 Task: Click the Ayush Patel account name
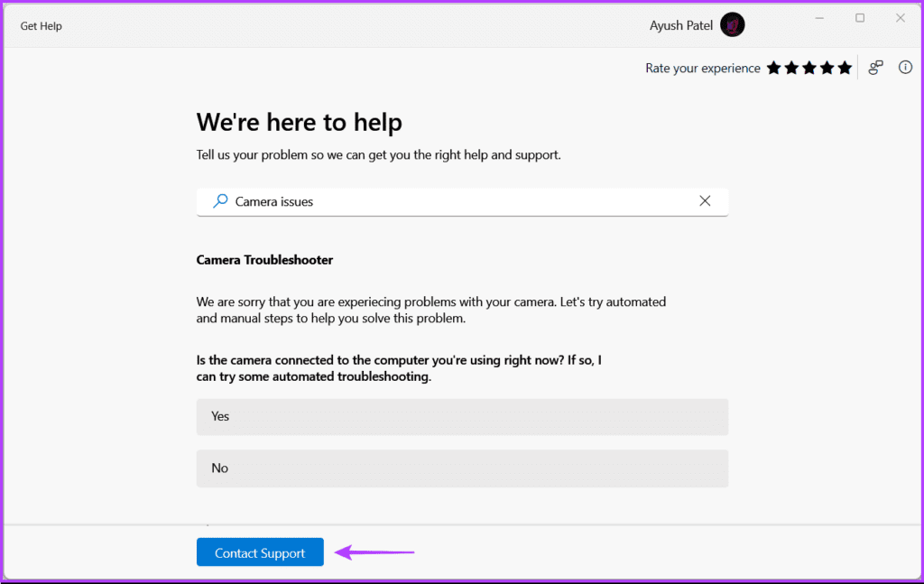(x=680, y=25)
